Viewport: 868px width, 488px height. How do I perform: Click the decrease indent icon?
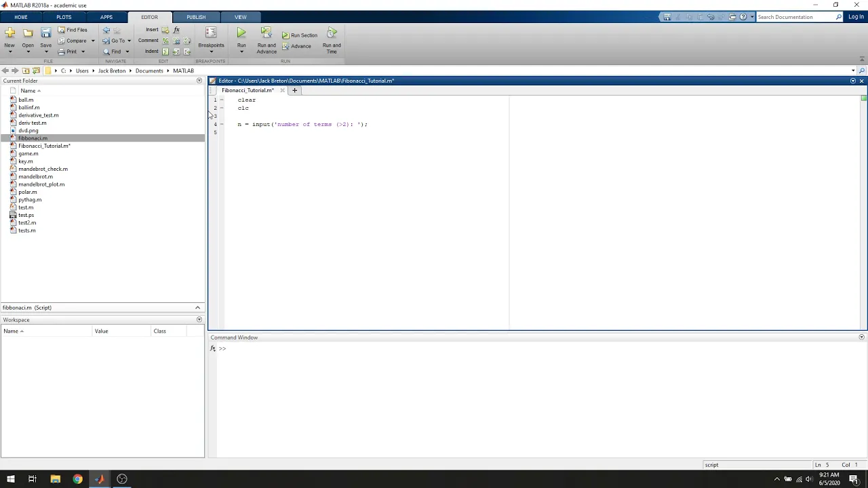(187, 52)
